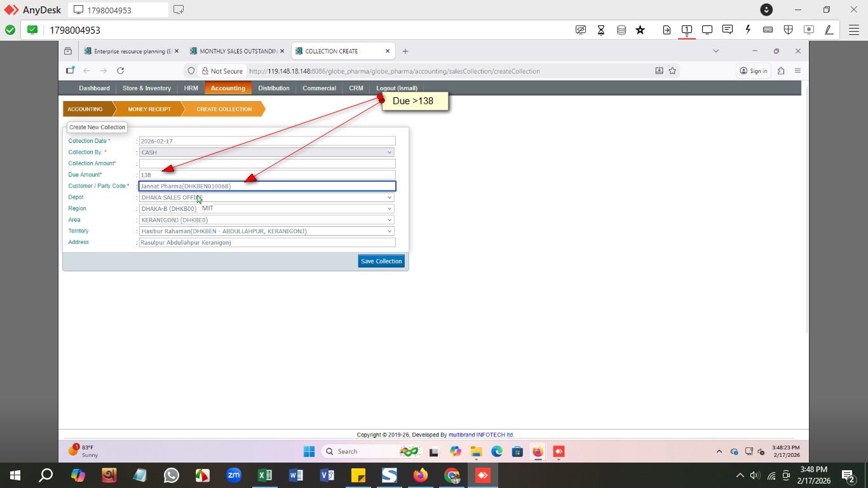Open the HRM menu

click(x=191, y=88)
